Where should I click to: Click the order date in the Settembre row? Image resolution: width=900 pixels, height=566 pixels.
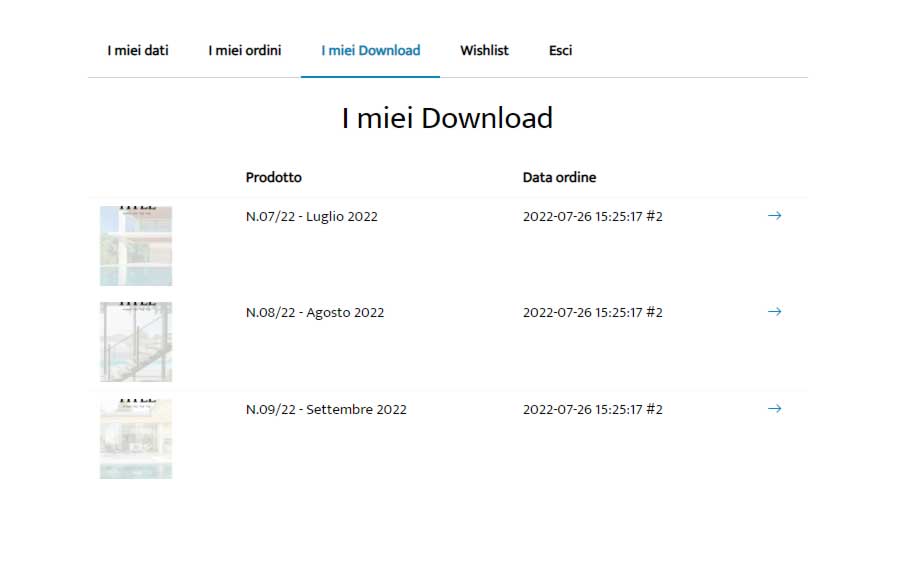(592, 409)
